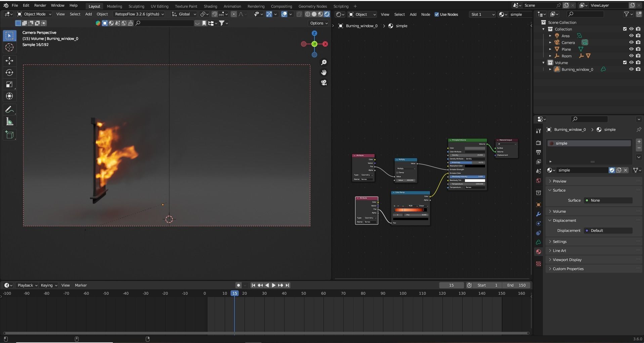Select the Measure tool
The height and width of the screenshot is (343, 644).
pos(9,121)
